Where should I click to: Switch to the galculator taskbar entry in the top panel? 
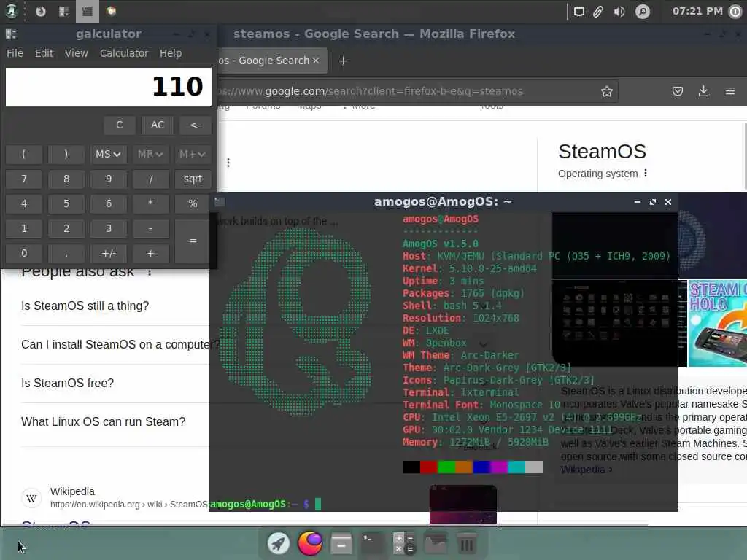point(64,11)
